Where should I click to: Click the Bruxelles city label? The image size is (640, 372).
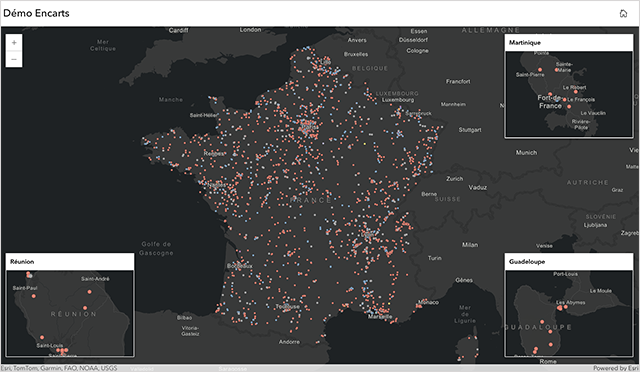tap(356, 54)
